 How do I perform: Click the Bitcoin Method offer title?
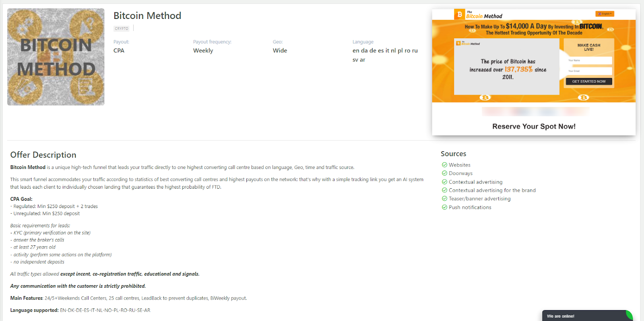tap(147, 16)
